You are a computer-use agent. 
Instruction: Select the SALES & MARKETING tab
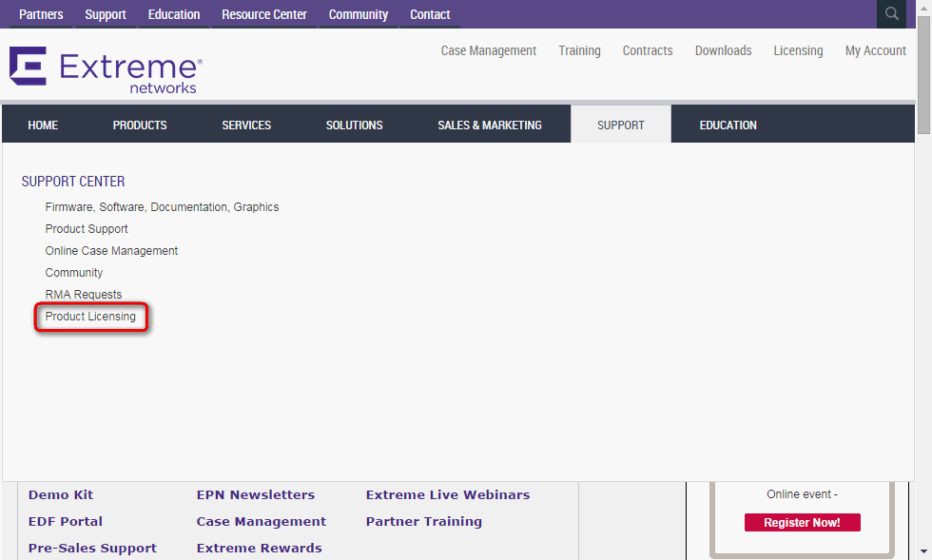tap(490, 125)
